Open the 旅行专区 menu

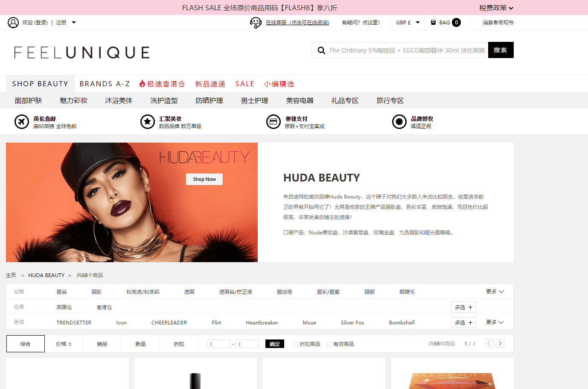(390, 101)
